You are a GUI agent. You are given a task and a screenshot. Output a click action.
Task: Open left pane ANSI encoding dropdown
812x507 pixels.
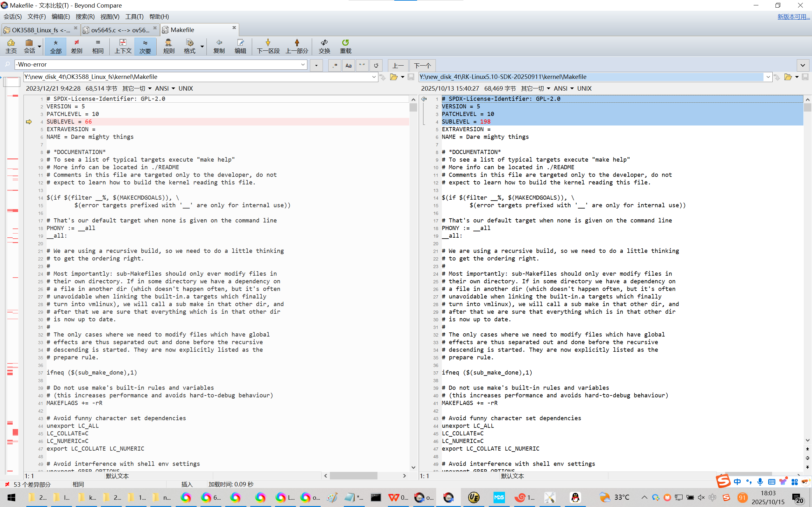click(173, 88)
